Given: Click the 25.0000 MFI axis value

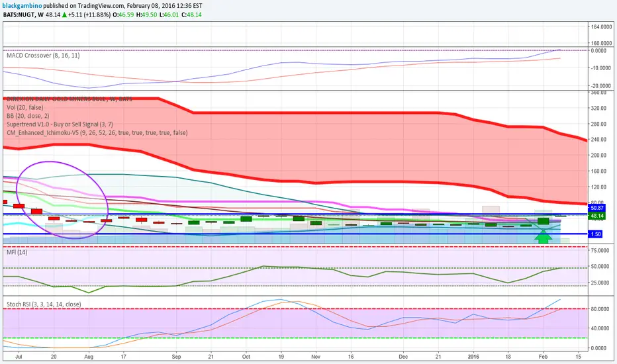Looking at the screenshot, I should 601,283.
